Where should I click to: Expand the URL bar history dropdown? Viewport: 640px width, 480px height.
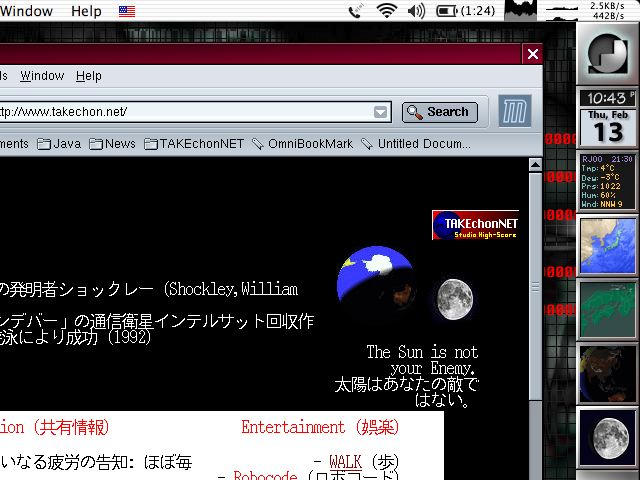tap(380, 112)
